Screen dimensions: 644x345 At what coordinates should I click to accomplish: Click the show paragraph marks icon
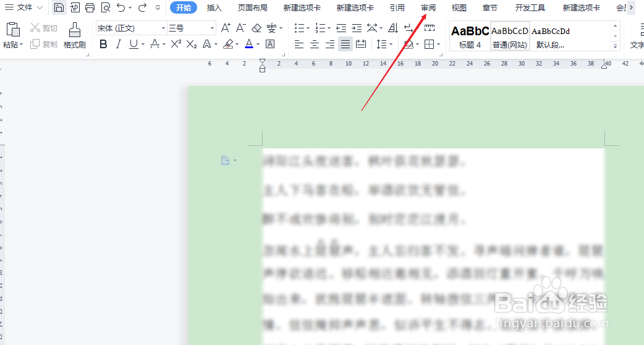pyautogui.click(x=409, y=28)
